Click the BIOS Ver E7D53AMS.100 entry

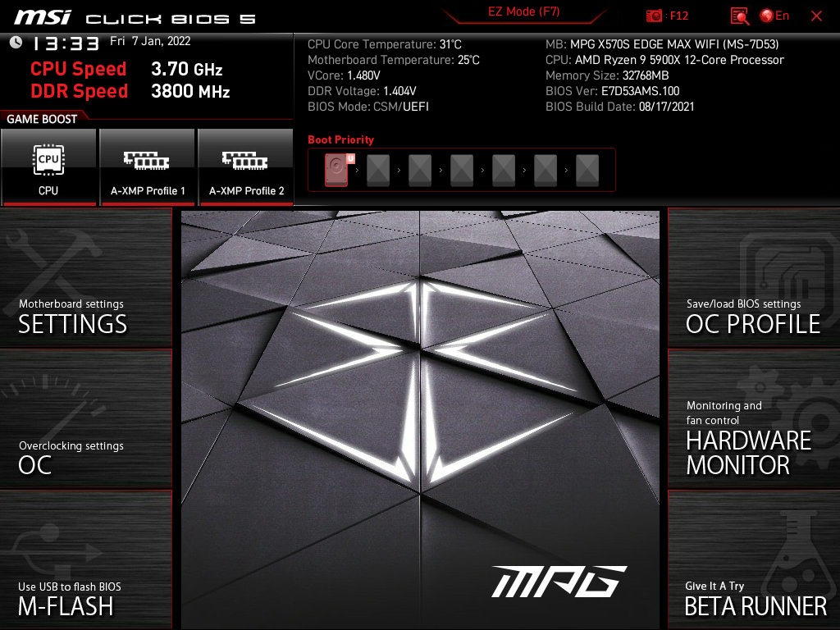[612, 91]
